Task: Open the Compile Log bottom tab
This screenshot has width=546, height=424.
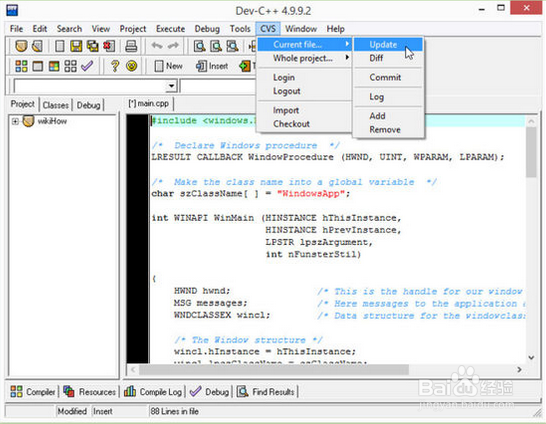Action: pyautogui.click(x=153, y=392)
